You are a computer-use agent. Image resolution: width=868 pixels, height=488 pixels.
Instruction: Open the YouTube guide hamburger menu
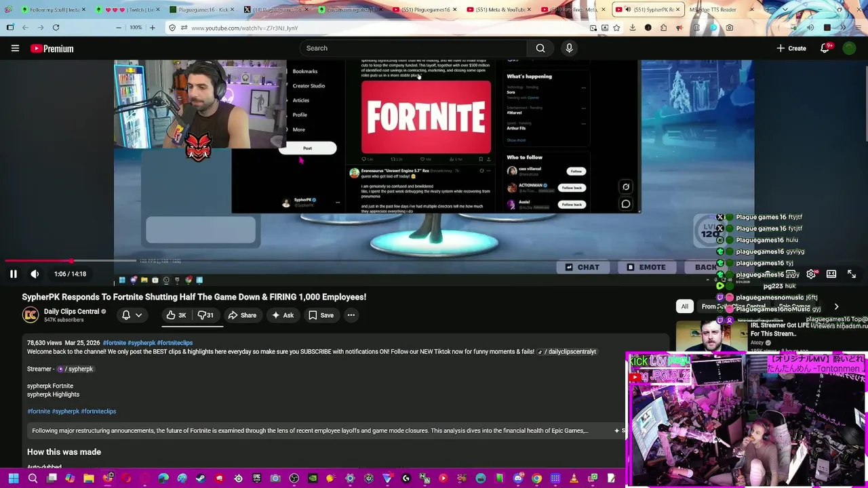15,48
